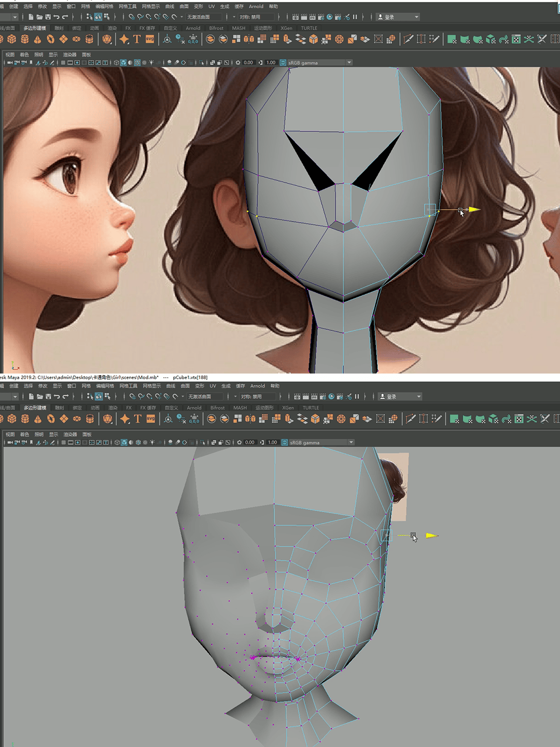Toggle smooth shade cube in top viewport panel toolbar
This screenshot has height=747, width=560.
click(123, 63)
